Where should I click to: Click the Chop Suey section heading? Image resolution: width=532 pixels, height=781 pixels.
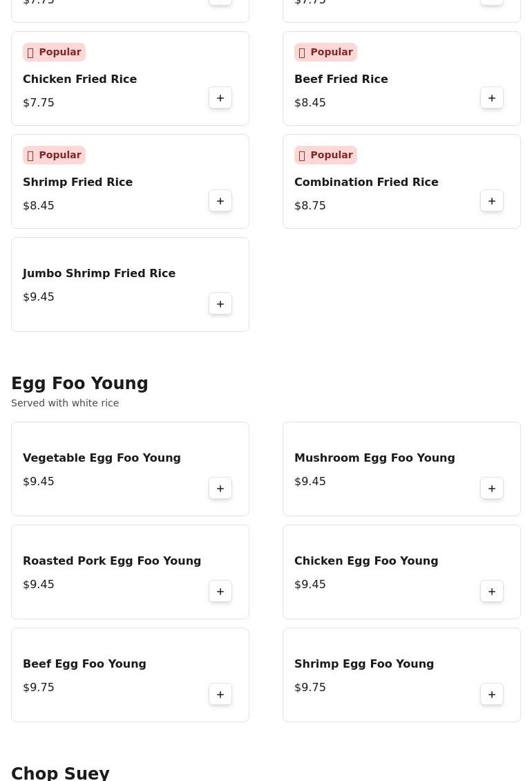60,773
